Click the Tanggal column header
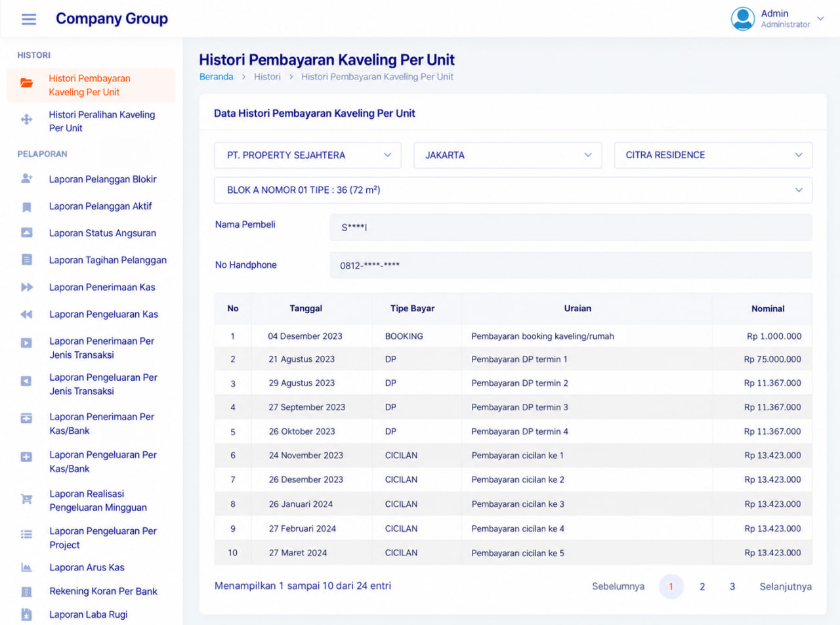 306,309
